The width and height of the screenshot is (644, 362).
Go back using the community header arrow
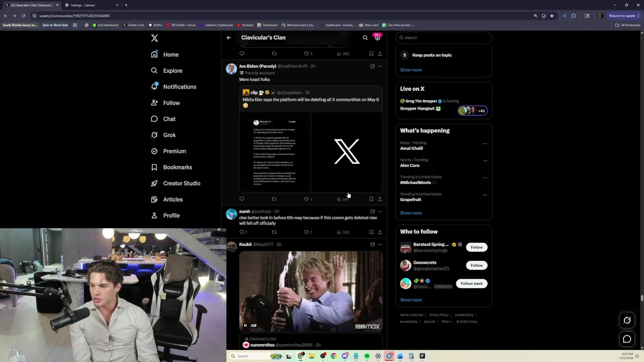[228, 38]
